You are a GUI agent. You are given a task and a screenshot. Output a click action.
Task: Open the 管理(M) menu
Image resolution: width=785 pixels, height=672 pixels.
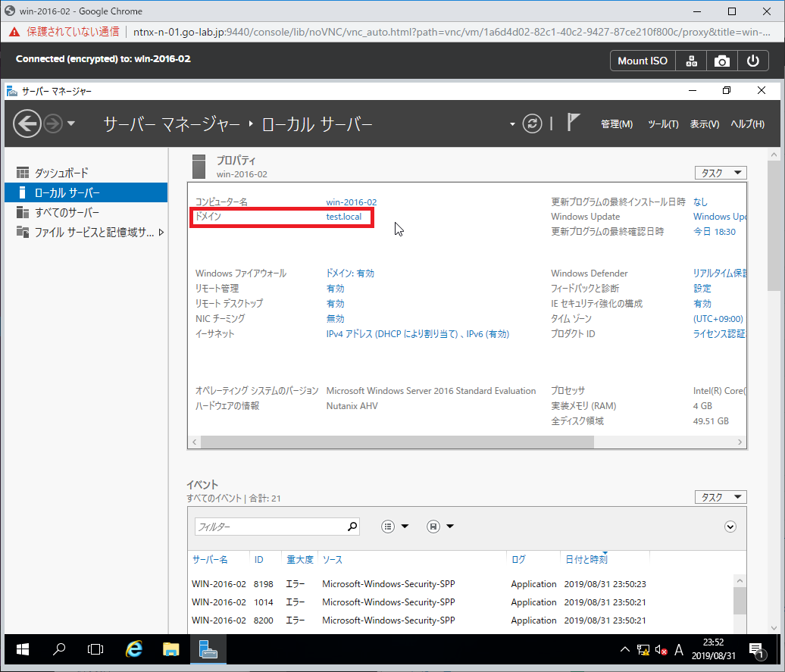click(617, 124)
